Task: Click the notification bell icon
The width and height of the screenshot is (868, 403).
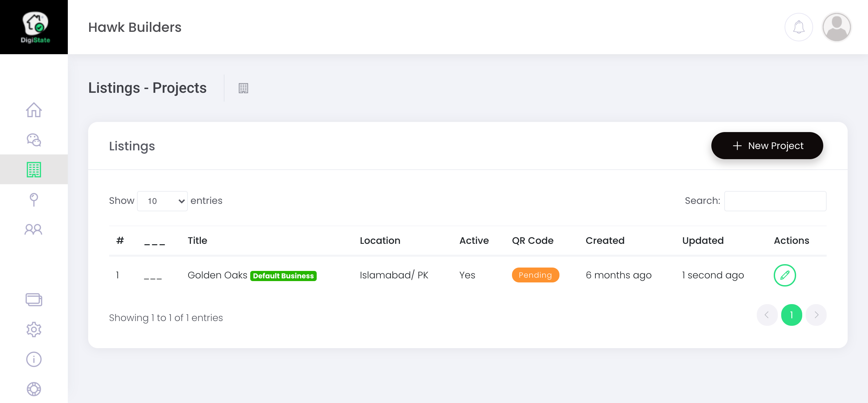Action: tap(799, 27)
